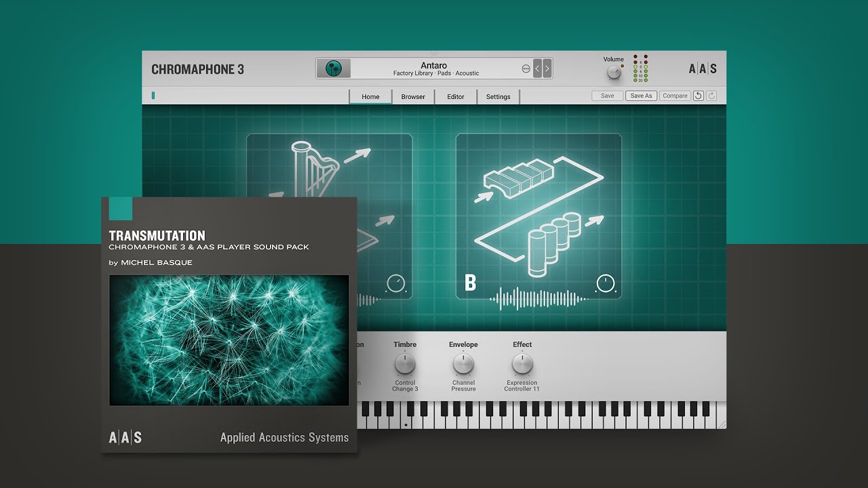This screenshot has width=868, height=488.
Task: Click the Save As button
Action: point(642,96)
